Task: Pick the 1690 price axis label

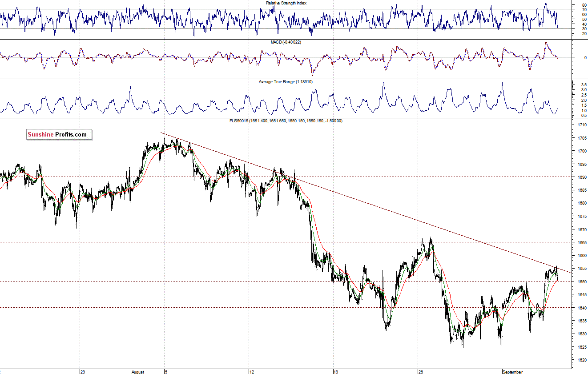Action: 582,177
